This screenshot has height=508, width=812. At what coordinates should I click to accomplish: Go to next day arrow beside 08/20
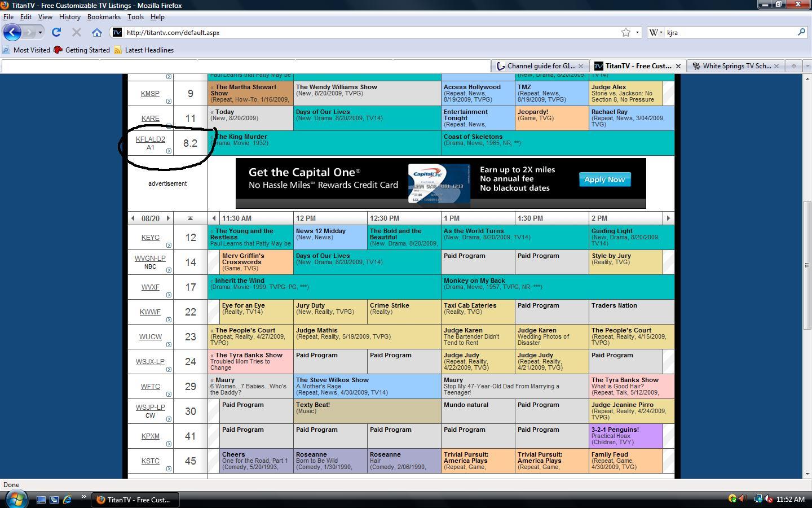[167, 218]
